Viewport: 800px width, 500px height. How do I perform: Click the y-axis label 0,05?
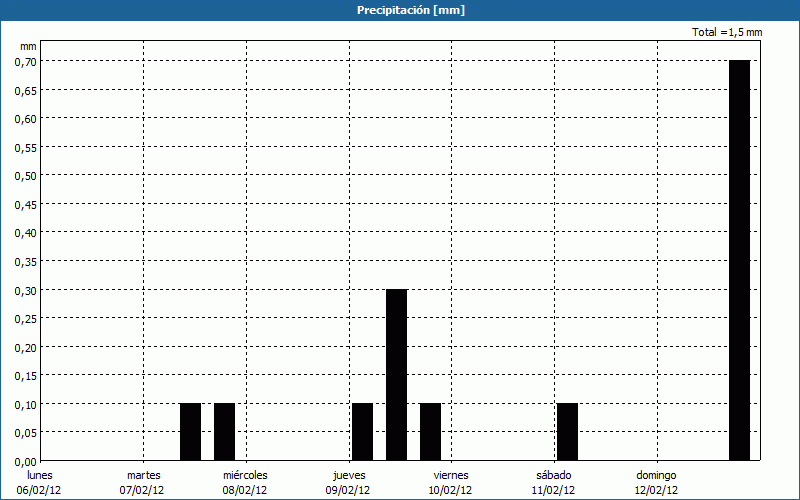[x=25, y=433]
